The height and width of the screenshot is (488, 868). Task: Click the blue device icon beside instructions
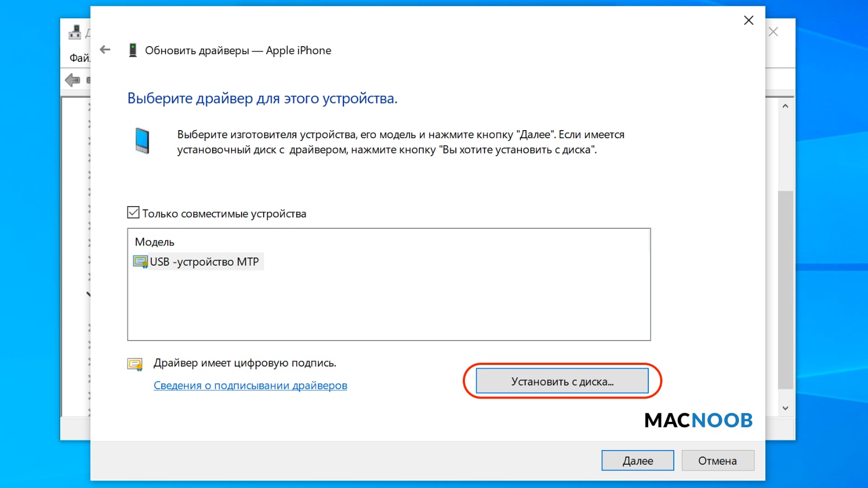142,140
